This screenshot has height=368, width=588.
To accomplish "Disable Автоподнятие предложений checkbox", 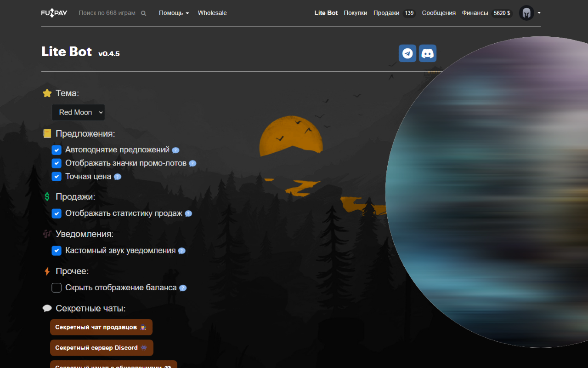I will (57, 150).
